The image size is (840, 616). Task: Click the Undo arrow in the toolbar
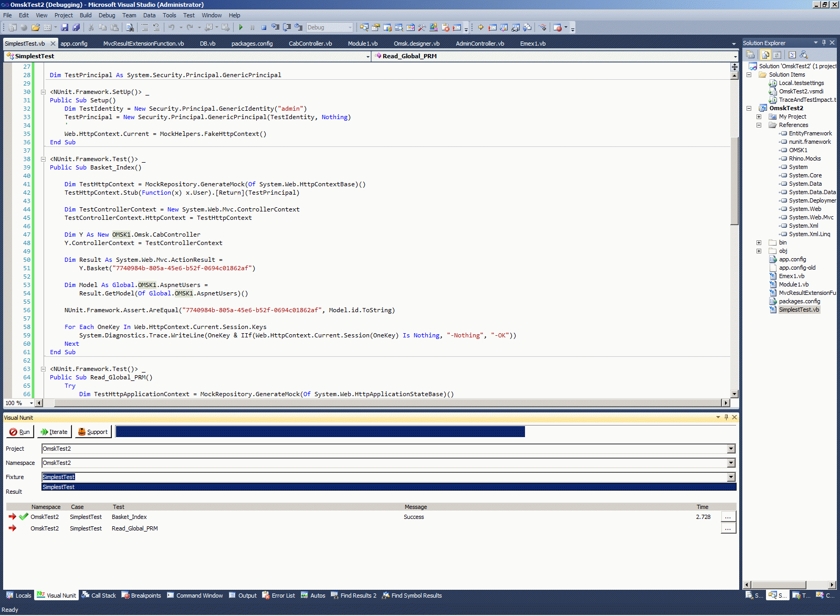pyautogui.click(x=171, y=27)
